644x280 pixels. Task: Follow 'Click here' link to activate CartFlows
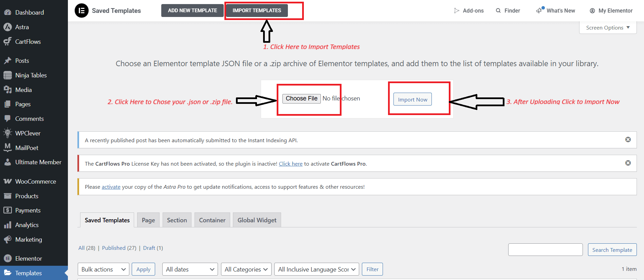[x=291, y=164]
